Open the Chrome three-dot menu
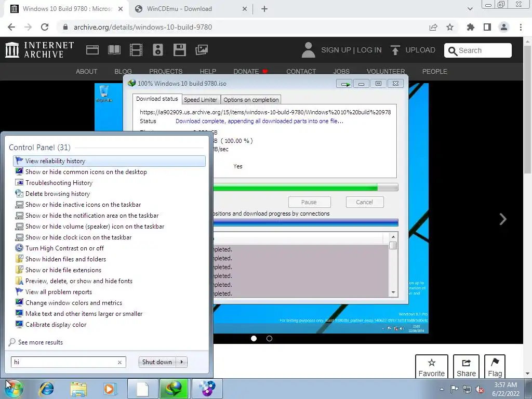The width and height of the screenshot is (532, 399). click(521, 27)
